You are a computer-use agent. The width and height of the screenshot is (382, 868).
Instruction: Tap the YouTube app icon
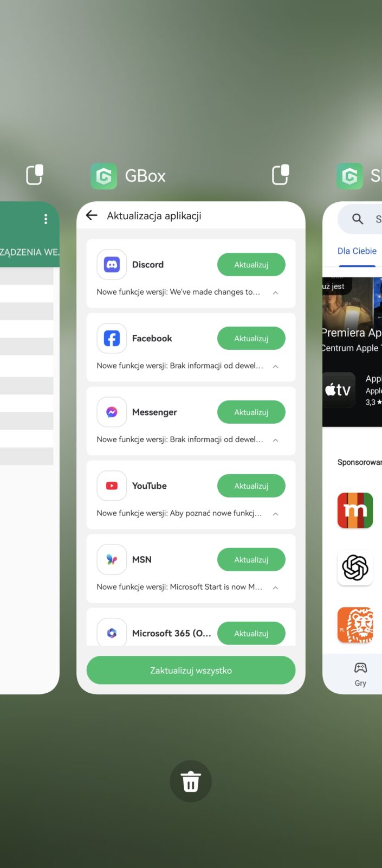click(x=112, y=486)
